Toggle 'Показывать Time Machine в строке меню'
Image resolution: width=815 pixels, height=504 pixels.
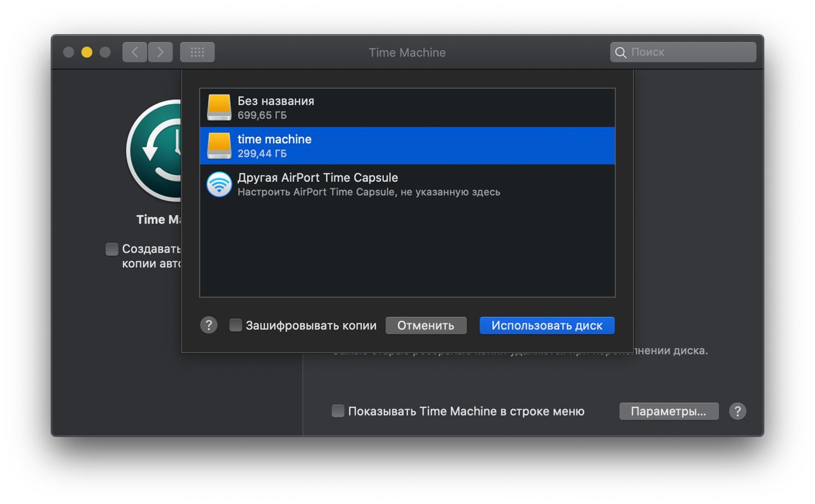(338, 411)
